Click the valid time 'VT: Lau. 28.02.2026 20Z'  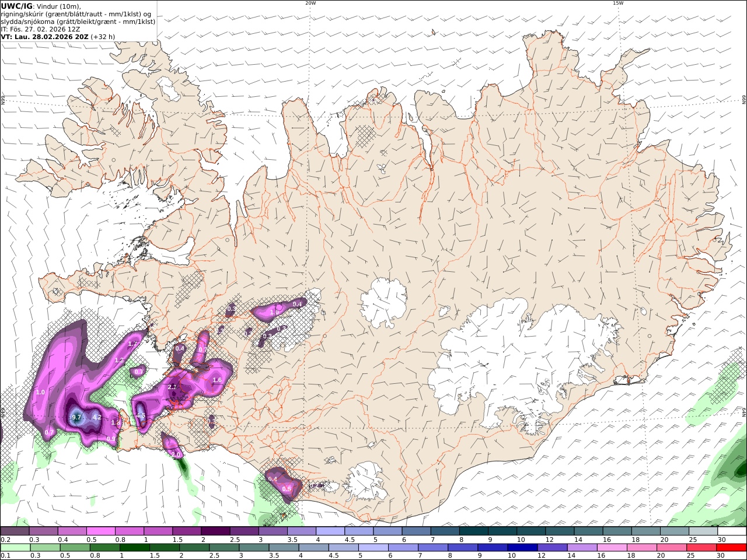tap(44, 36)
